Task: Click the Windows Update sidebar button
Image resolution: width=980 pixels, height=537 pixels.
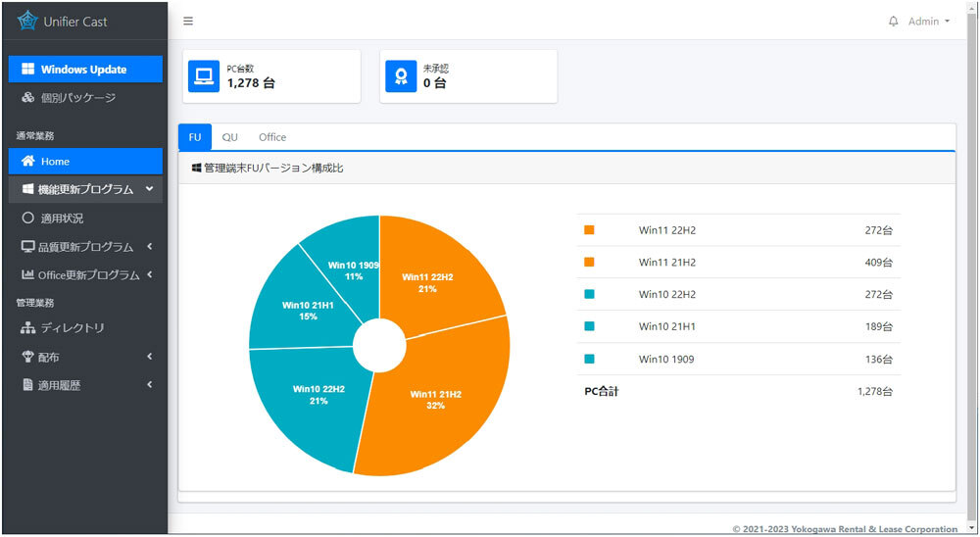Action: (84, 70)
